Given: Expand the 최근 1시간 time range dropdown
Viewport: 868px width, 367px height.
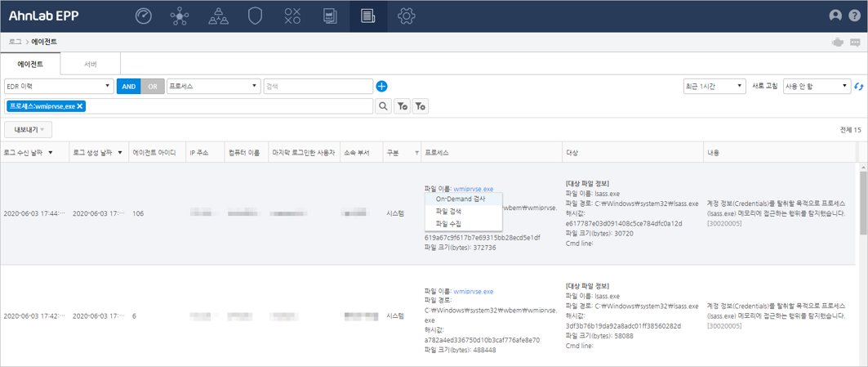Looking at the screenshot, I should (x=714, y=87).
